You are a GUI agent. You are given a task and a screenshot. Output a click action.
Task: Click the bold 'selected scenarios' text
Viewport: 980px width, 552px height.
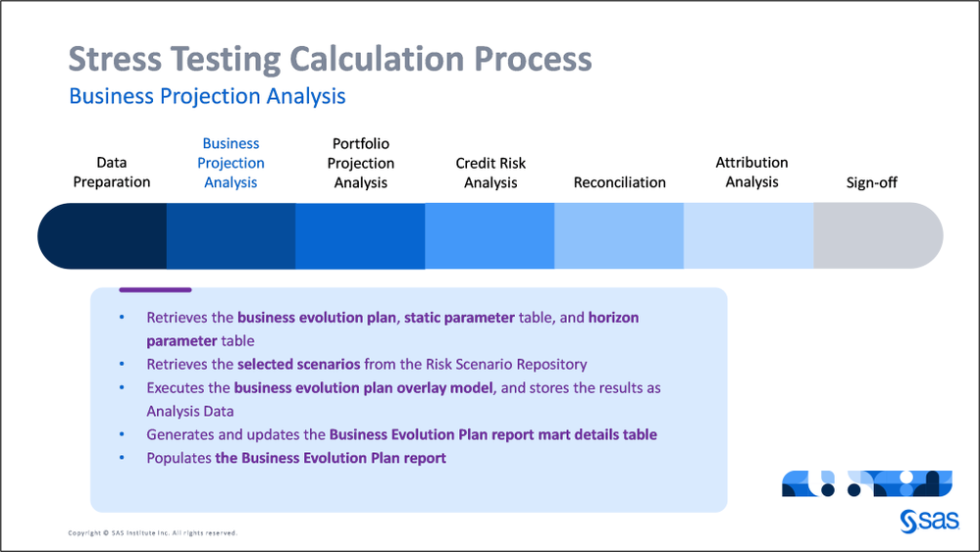pyautogui.click(x=298, y=365)
